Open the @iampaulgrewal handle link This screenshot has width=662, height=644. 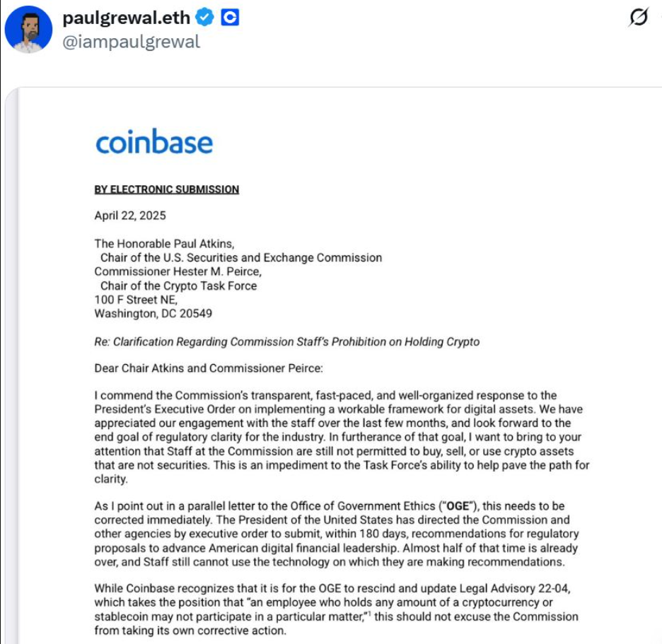[132, 42]
